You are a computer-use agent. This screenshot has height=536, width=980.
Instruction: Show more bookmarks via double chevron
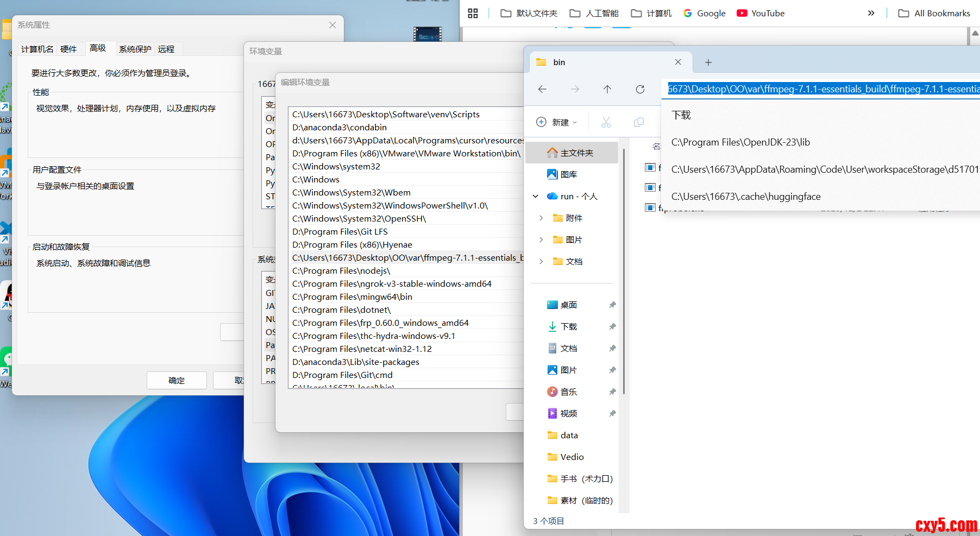tap(871, 13)
